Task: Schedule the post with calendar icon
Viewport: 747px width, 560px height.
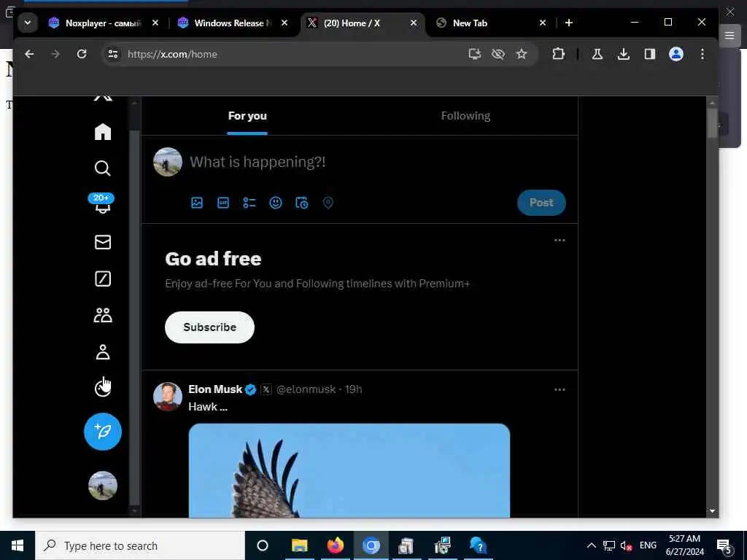Action: [301, 203]
